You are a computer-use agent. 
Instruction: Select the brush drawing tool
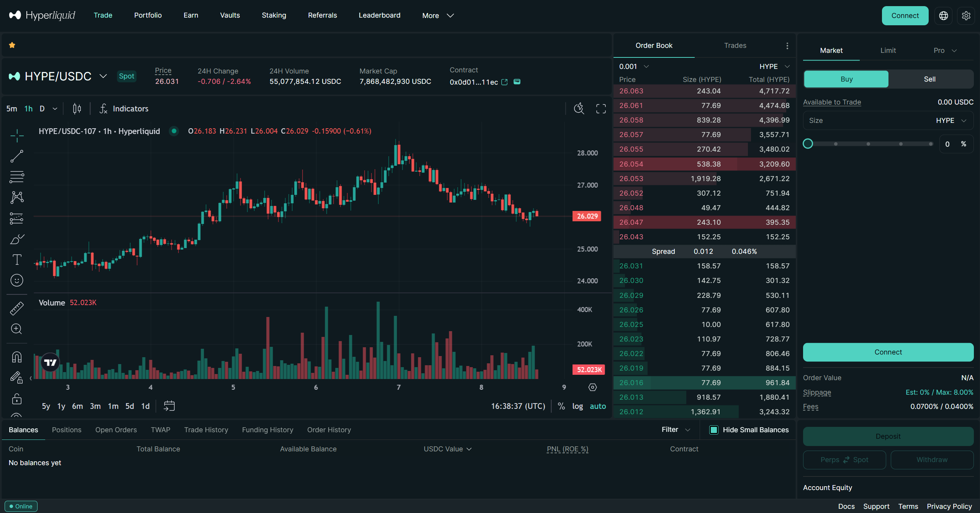click(x=17, y=239)
